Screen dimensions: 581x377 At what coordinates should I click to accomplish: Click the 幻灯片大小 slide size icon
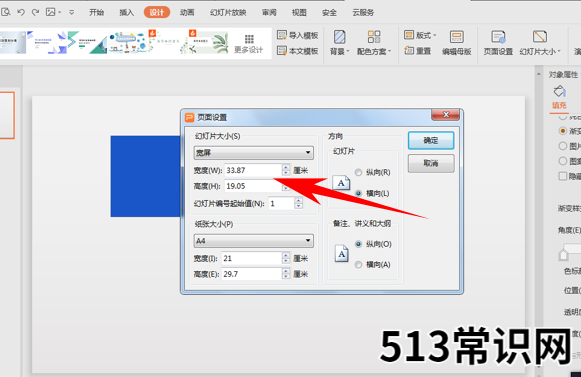(x=540, y=43)
